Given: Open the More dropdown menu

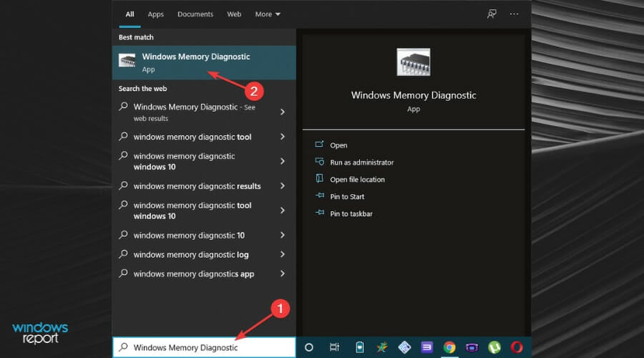Looking at the screenshot, I should point(268,14).
